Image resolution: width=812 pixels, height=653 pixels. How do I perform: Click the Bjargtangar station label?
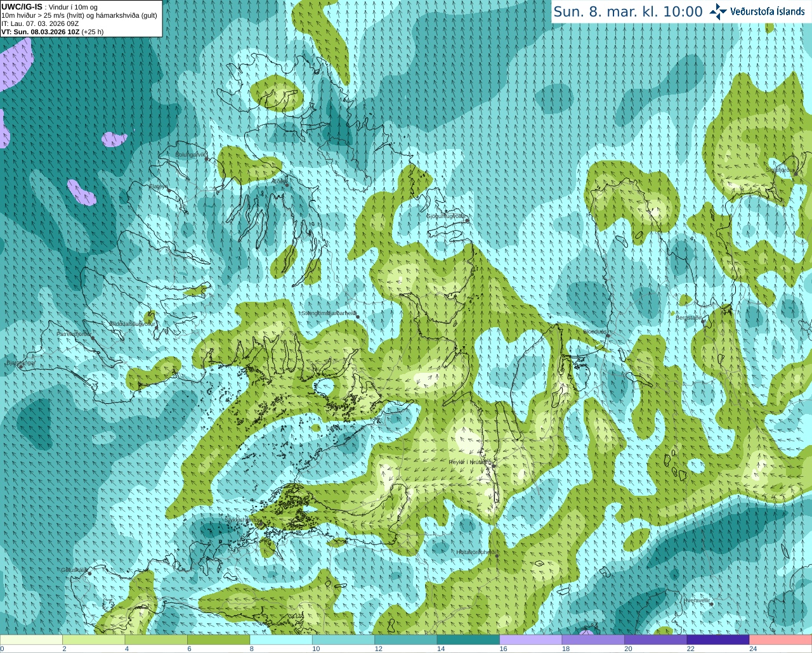pos(20,363)
